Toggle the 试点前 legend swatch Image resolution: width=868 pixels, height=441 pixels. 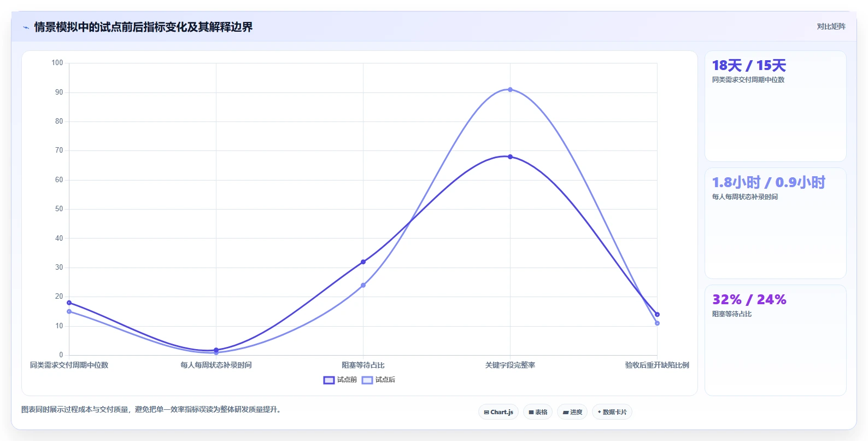(x=329, y=380)
